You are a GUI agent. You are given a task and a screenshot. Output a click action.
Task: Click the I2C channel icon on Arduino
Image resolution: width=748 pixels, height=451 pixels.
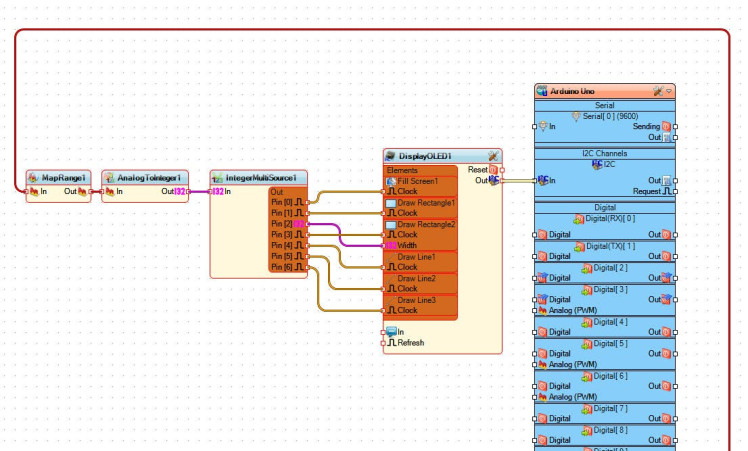597,163
